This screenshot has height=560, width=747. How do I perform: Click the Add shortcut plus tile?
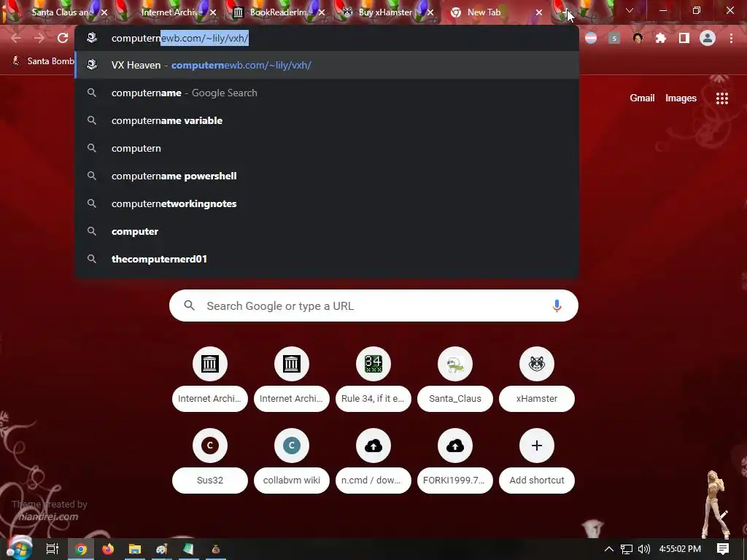[536, 461]
